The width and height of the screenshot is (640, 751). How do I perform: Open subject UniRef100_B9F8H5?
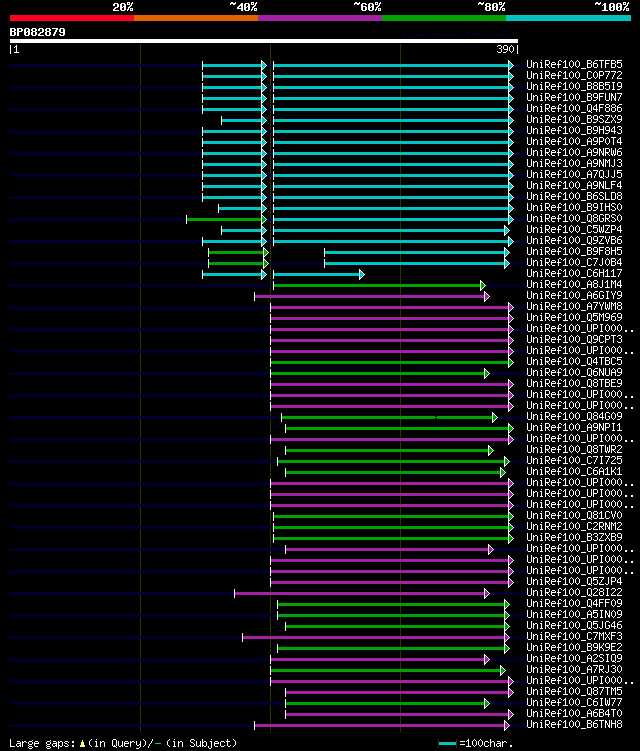click(x=574, y=252)
